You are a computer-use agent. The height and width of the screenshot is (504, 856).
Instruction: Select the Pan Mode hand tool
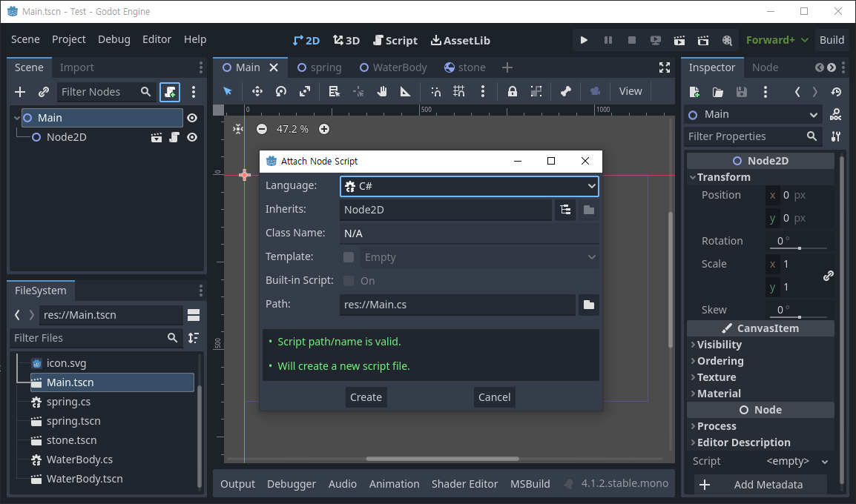381,91
